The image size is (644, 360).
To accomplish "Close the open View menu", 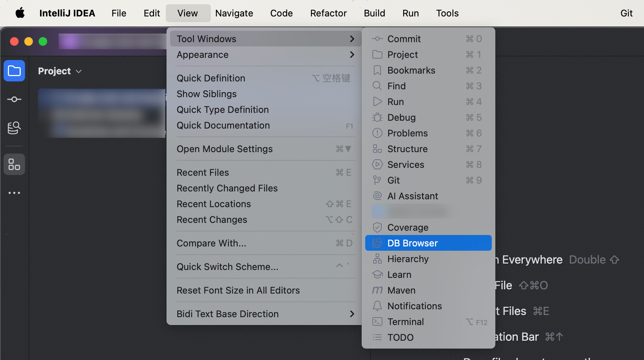I will pos(188,13).
